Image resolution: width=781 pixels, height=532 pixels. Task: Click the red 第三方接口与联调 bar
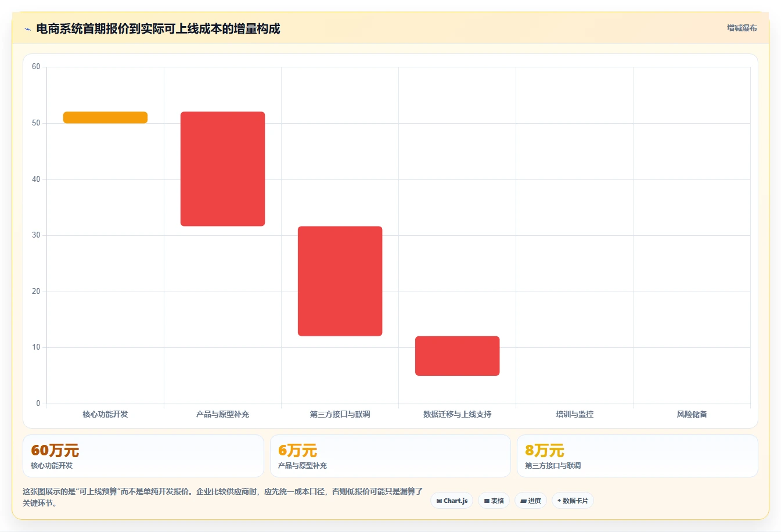[x=340, y=281]
